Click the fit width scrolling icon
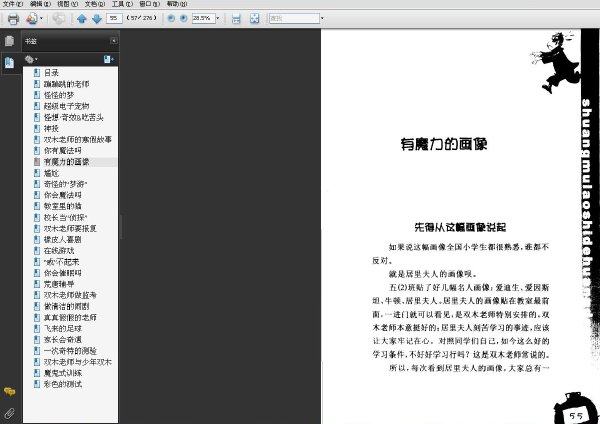 [x=236, y=18]
